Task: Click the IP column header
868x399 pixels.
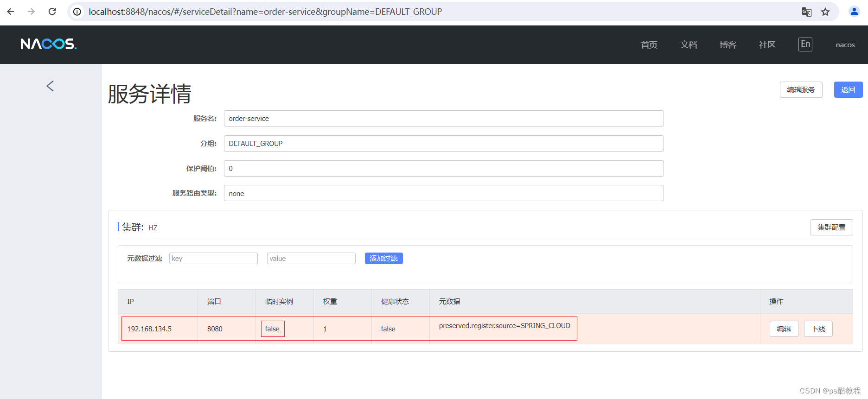Action: 130,302
